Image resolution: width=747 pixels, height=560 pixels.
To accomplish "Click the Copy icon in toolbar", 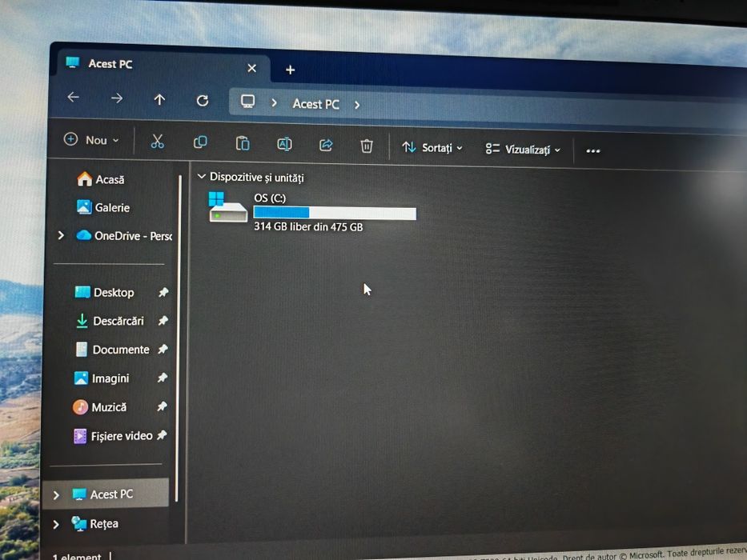I will [x=200, y=142].
